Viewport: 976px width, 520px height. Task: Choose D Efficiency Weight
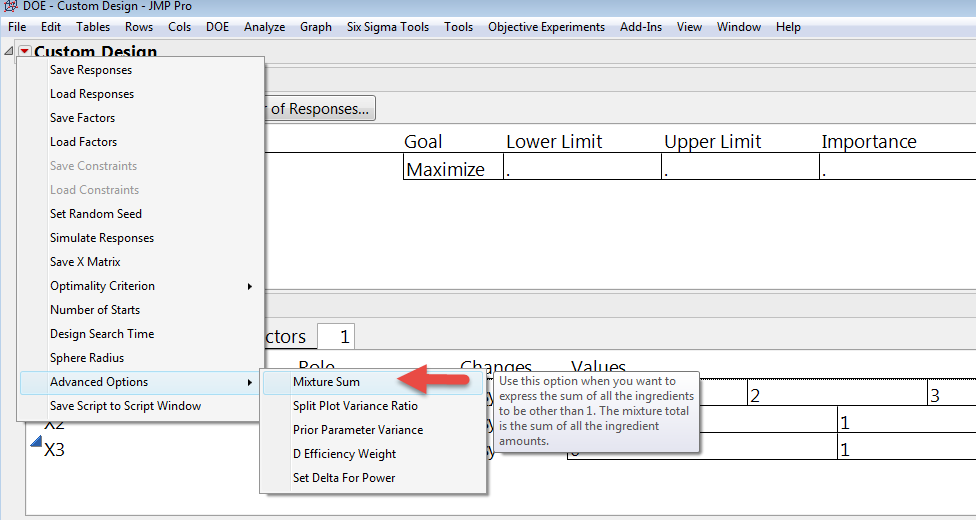click(x=373, y=453)
